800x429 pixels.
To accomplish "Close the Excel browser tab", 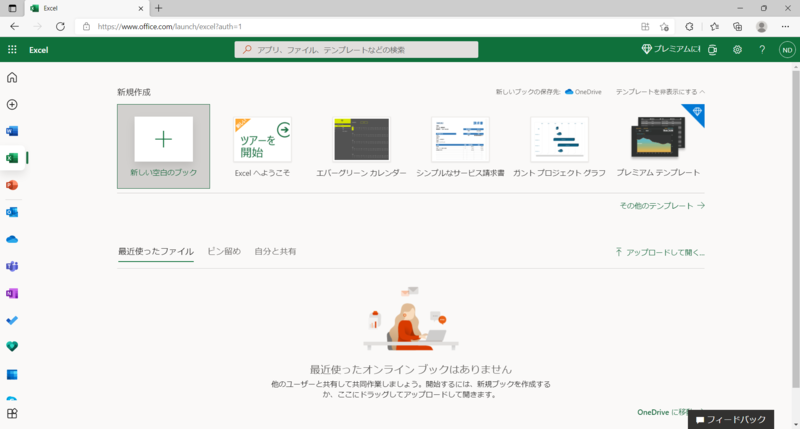I will pos(141,8).
